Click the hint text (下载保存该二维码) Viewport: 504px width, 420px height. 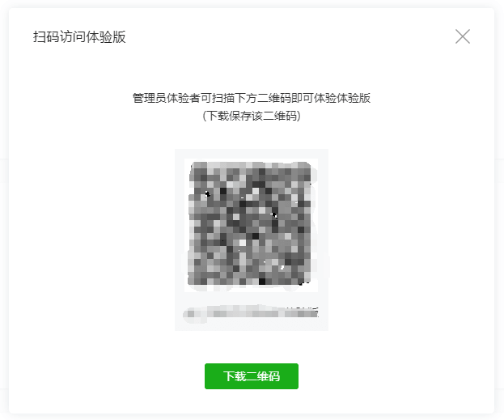pos(252,116)
